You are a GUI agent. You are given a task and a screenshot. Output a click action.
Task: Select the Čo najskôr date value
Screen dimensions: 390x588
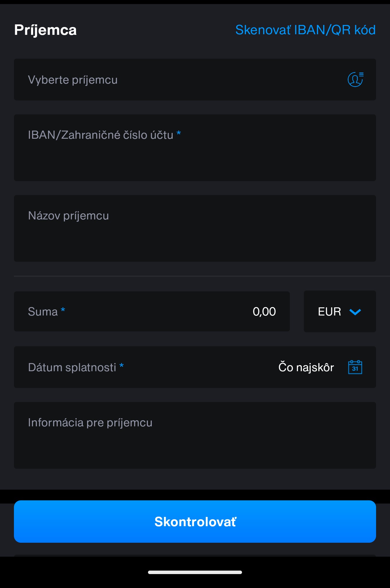306,367
